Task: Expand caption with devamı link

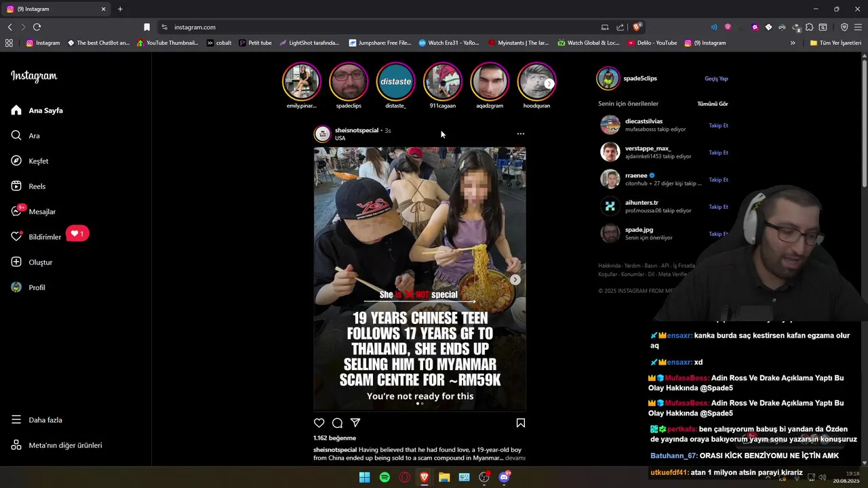Action: (x=515, y=458)
